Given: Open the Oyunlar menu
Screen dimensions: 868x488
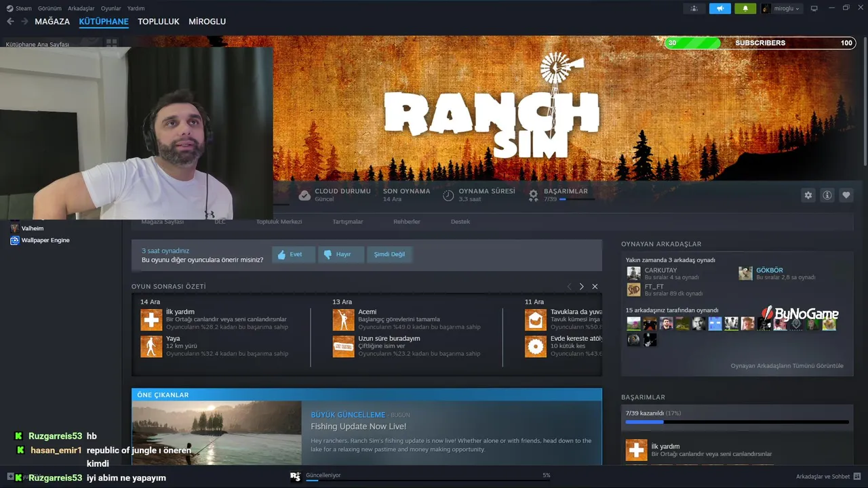Looking at the screenshot, I should point(111,8).
